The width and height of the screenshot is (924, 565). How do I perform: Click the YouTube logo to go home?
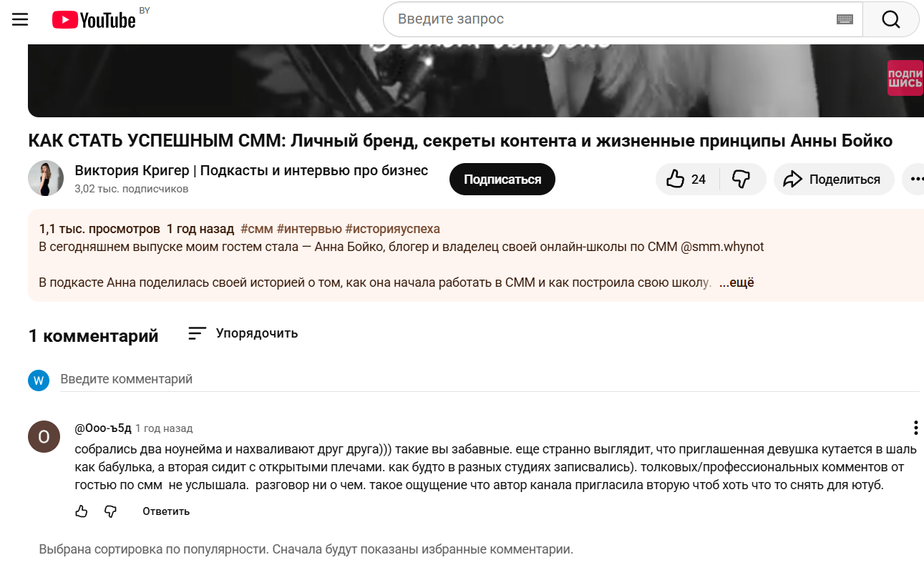94,19
